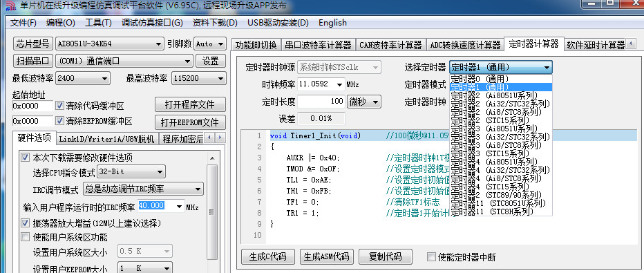This screenshot has height=273, width=644.
Task: Select 定时器4 (Ai8/STC8系列) option
Action: coord(501,178)
